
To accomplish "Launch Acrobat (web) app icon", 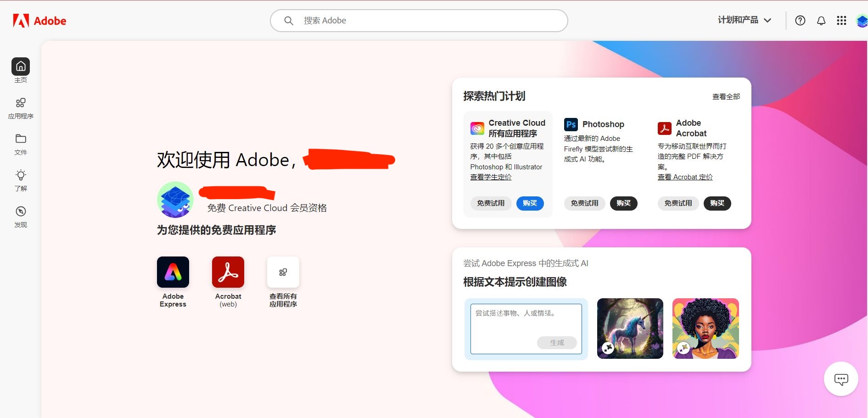I will point(228,272).
